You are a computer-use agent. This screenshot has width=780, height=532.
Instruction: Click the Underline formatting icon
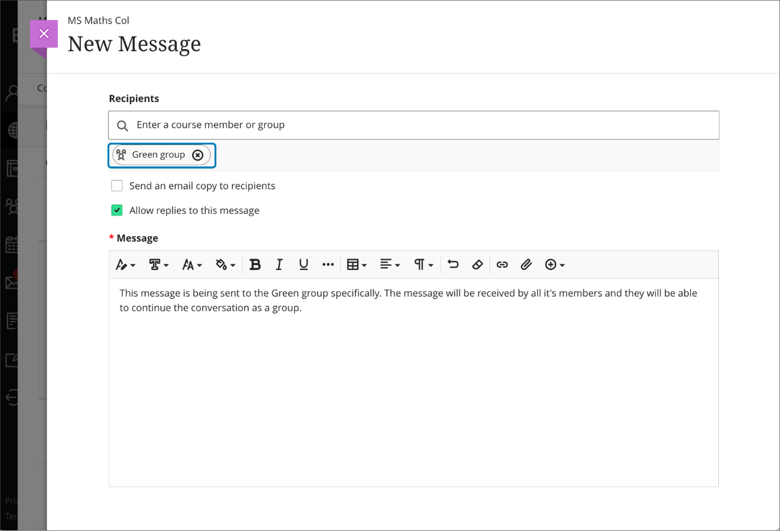pos(302,264)
